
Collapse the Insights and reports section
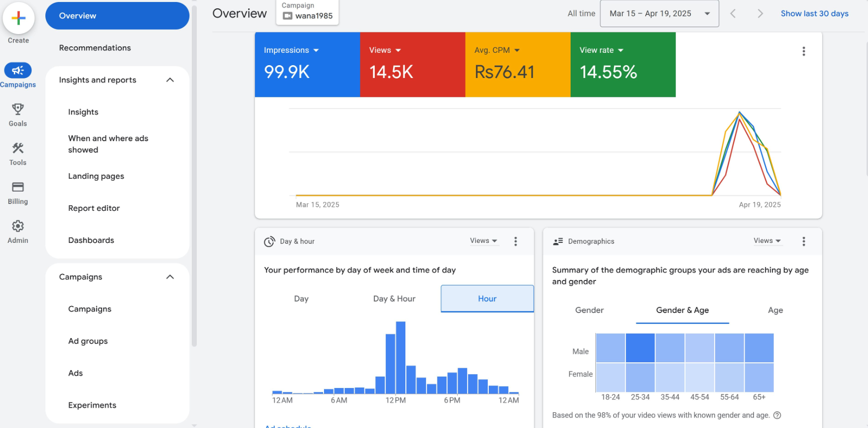(170, 80)
